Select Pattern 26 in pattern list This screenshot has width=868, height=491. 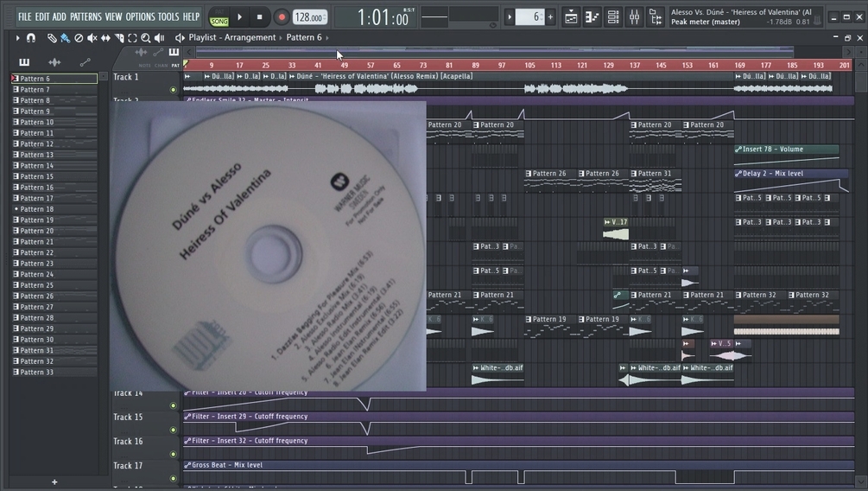pyautogui.click(x=54, y=297)
